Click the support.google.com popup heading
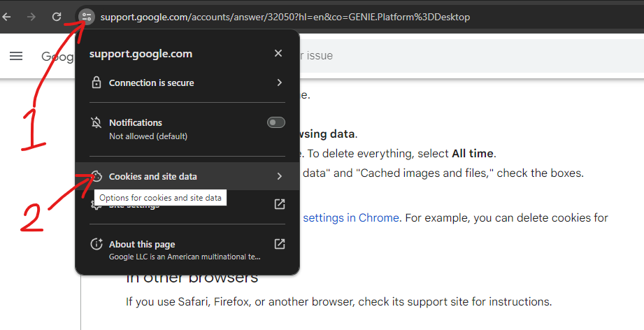This screenshot has height=330, width=644. 141,54
